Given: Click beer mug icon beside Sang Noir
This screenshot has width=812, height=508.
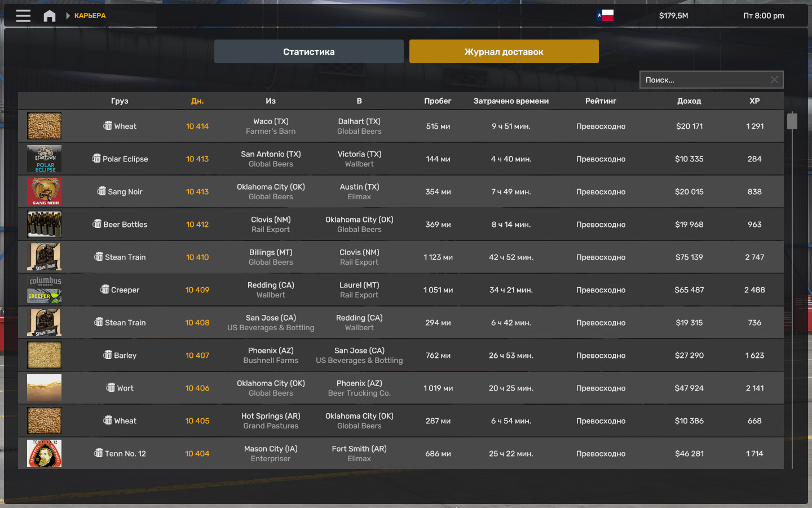Looking at the screenshot, I should point(101,191).
